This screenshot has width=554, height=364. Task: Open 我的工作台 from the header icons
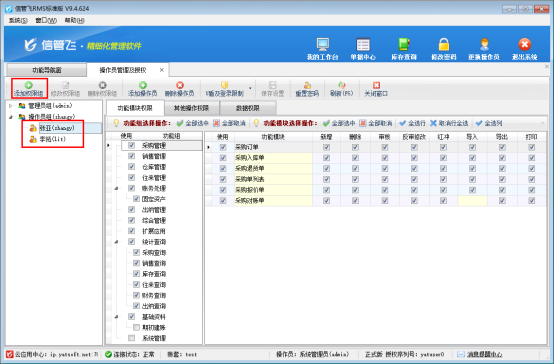click(x=322, y=49)
